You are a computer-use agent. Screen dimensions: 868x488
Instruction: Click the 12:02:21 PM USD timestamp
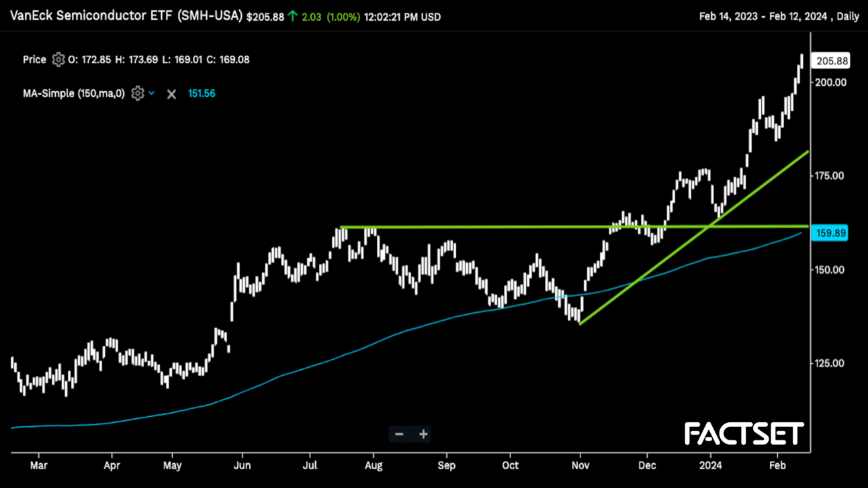(402, 17)
